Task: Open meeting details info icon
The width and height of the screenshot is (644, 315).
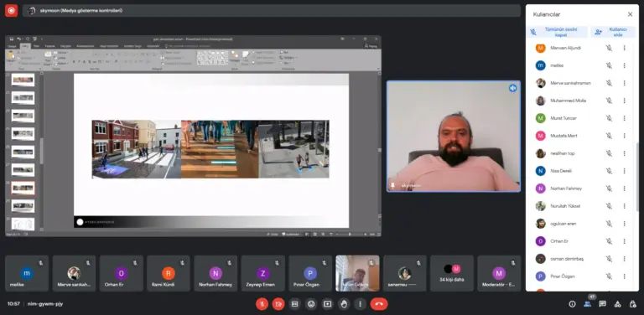Action: tap(572, 304)
